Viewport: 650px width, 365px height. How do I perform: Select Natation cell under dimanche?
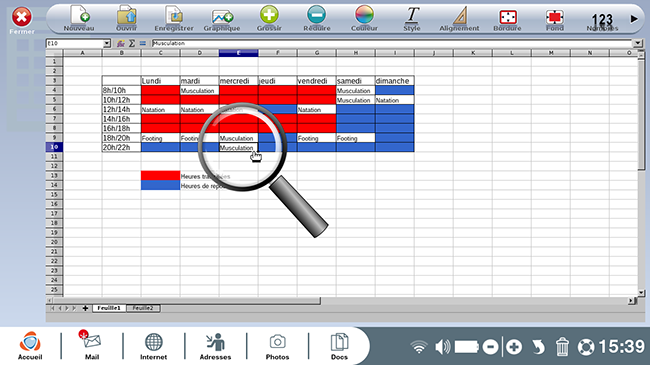pos(394,100)
